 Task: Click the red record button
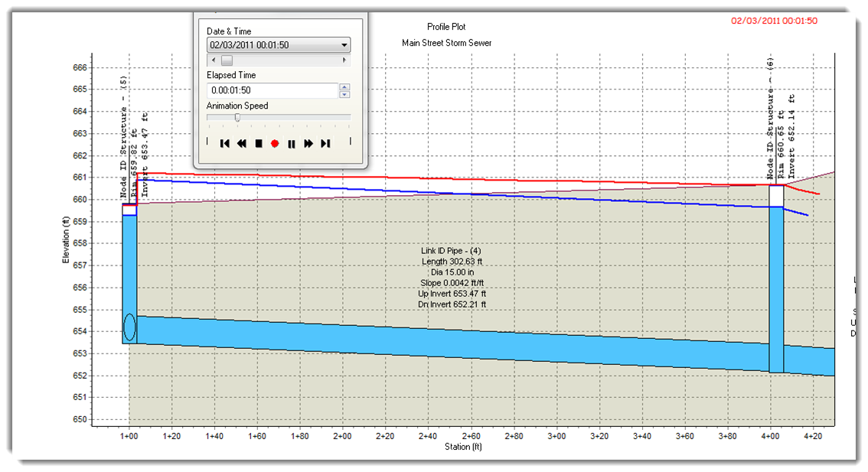click(275, 143)
